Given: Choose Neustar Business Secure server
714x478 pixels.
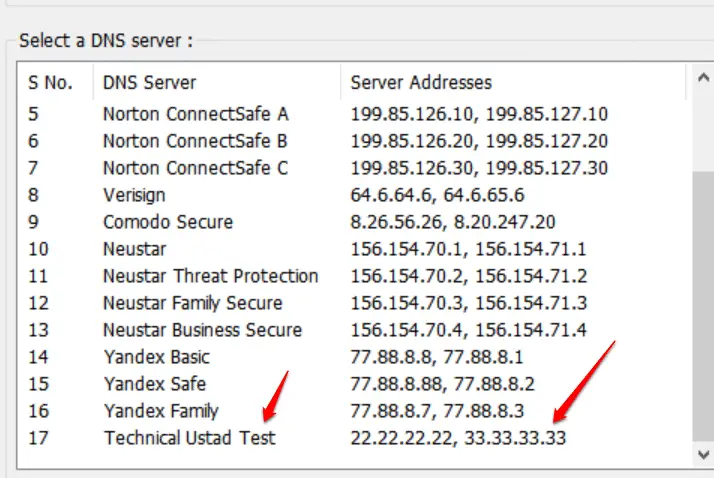Looking at the screenshot, I should click(352, 330).
